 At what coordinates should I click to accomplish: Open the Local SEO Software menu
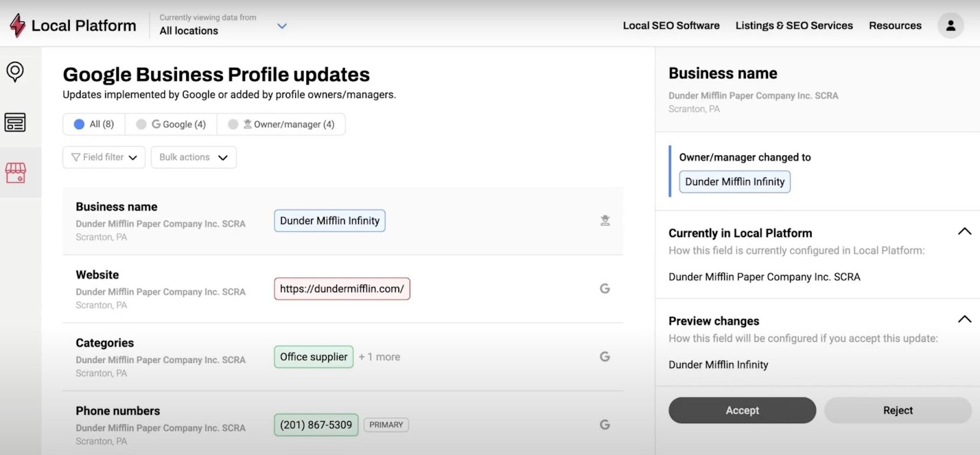point(671,26)
